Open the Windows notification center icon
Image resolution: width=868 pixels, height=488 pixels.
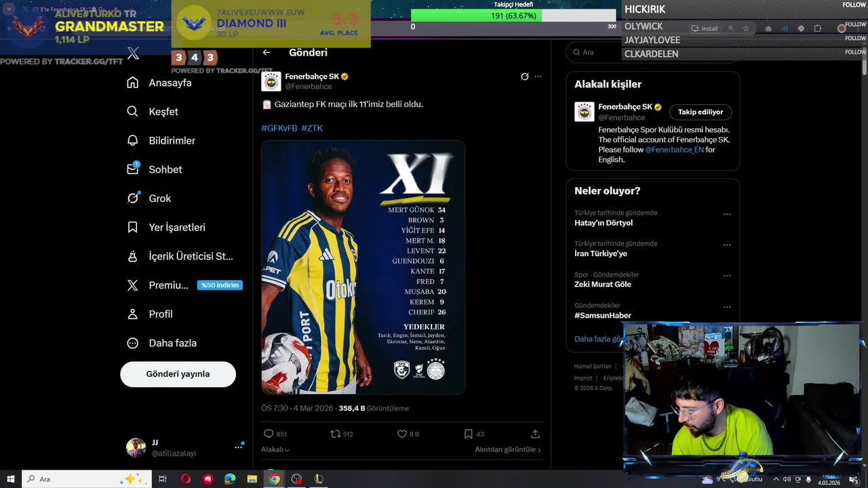[854, 480]
